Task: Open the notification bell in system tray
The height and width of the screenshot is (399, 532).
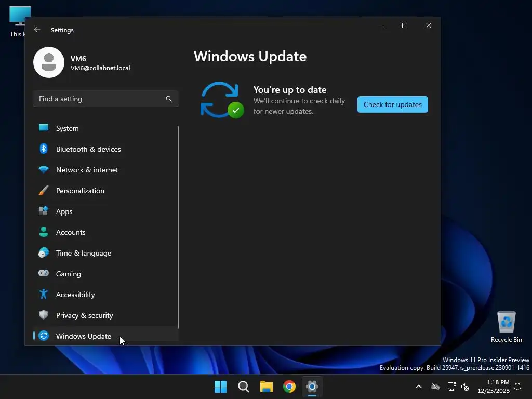Action: click(x=518, y=387)
